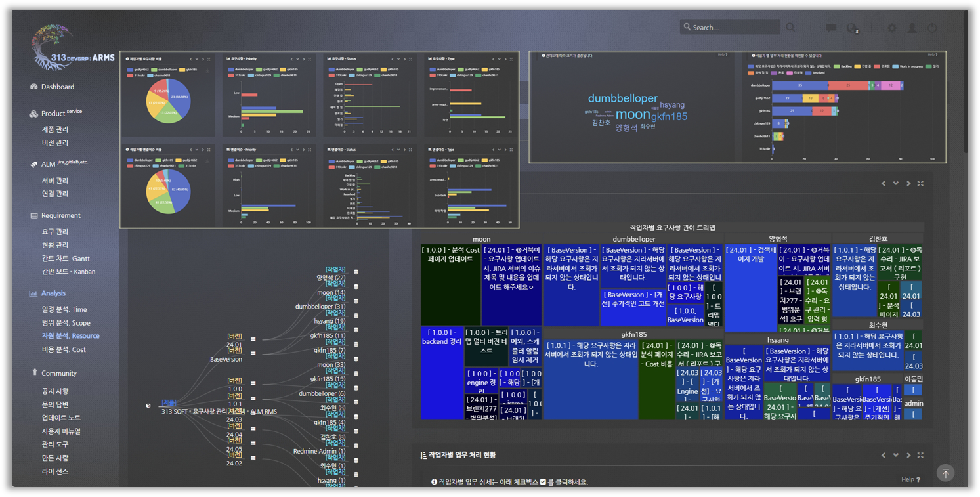The image size is (980, 497).
Task: Open 공지 사항 link
Action: tap(55, 391)
